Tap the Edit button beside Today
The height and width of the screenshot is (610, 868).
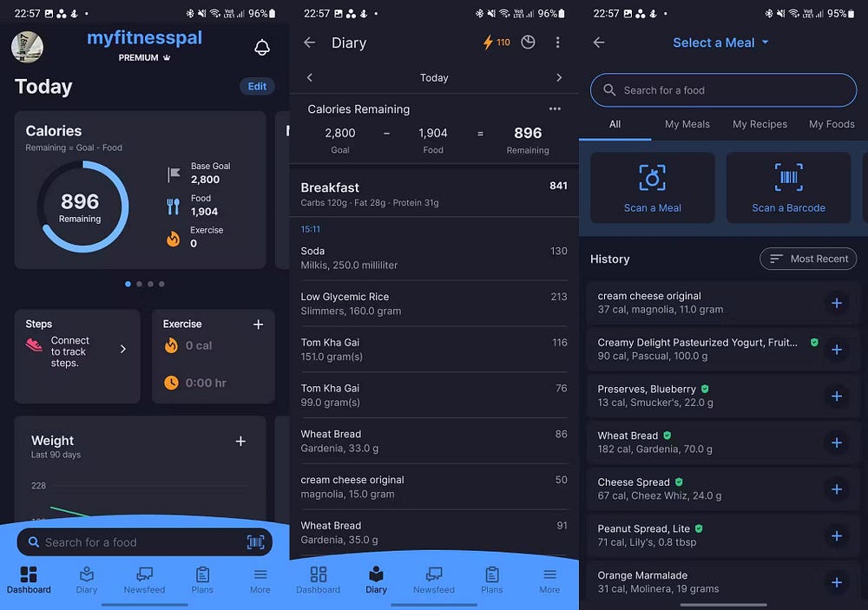click(257, 87)
